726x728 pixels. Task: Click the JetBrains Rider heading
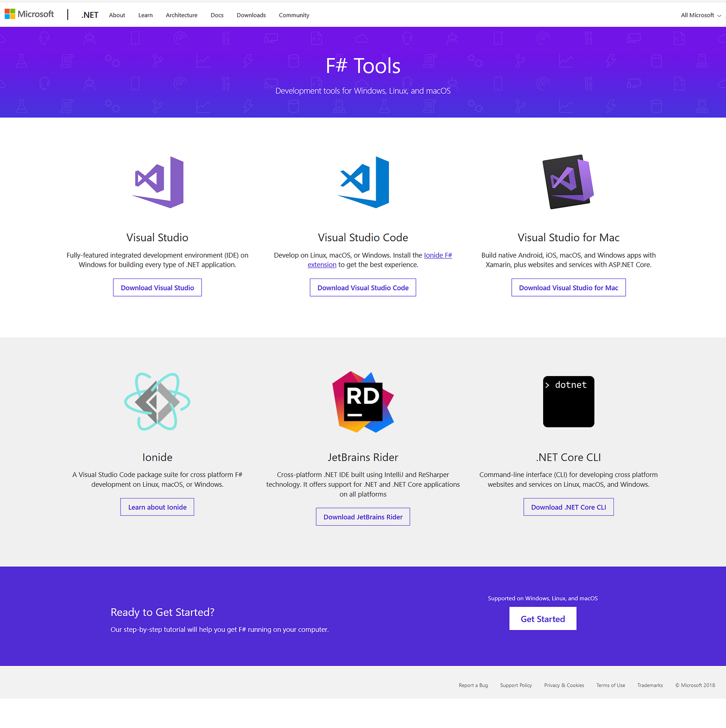(x=363, y=457)
